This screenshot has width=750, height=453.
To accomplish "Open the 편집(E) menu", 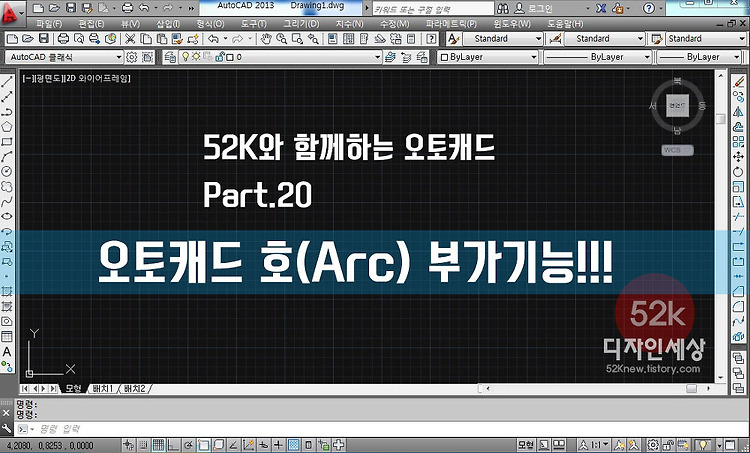I will [x=91, y=23].
